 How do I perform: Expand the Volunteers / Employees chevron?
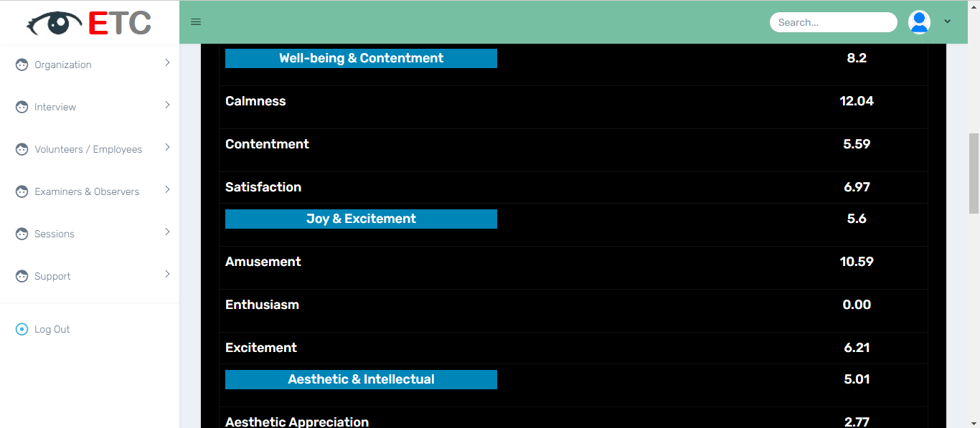click(x=167, y=148)
